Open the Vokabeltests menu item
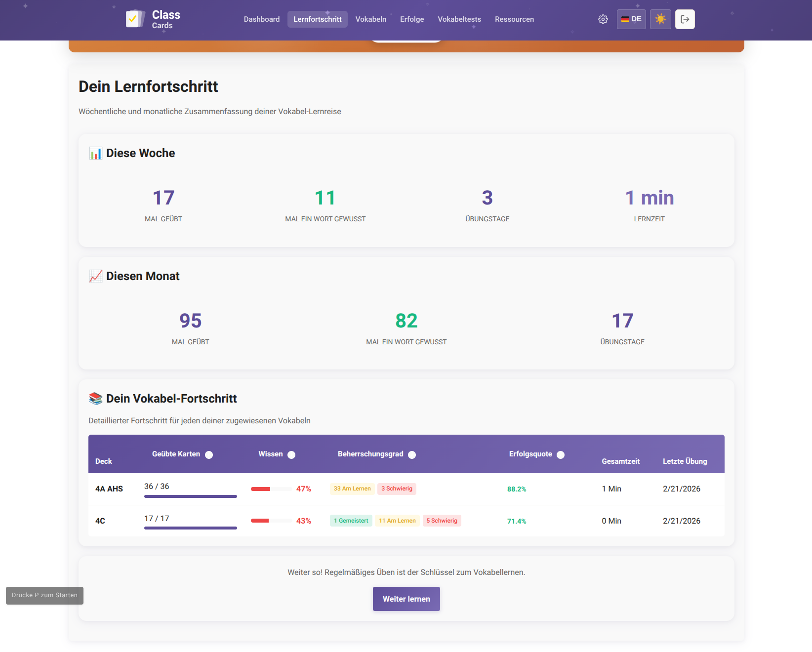812x652 pixels. (459, 19)
